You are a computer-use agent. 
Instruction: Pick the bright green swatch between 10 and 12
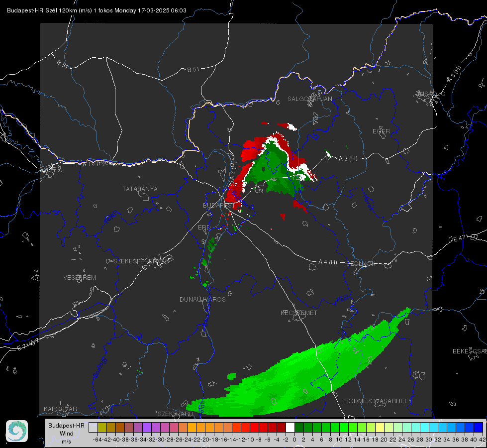[x=344, y=427]
